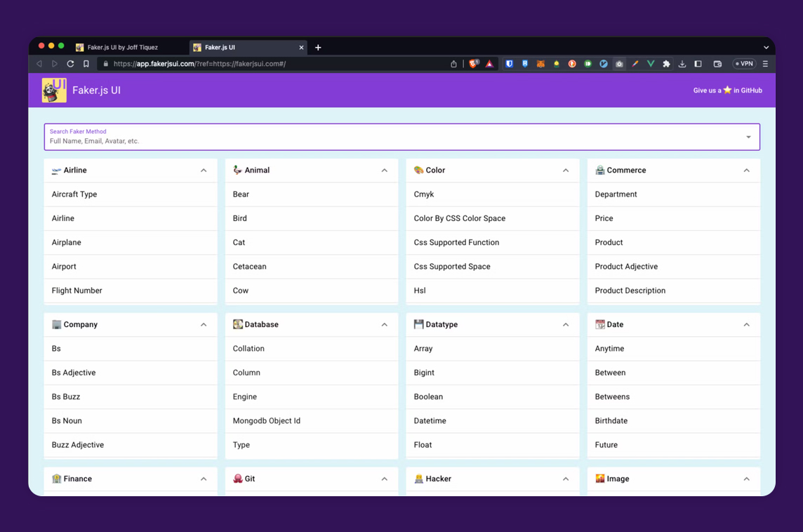Collapse the Hacker section chevron
The height and width of the screenshot is (532, 803).
(x=565, y=479)
